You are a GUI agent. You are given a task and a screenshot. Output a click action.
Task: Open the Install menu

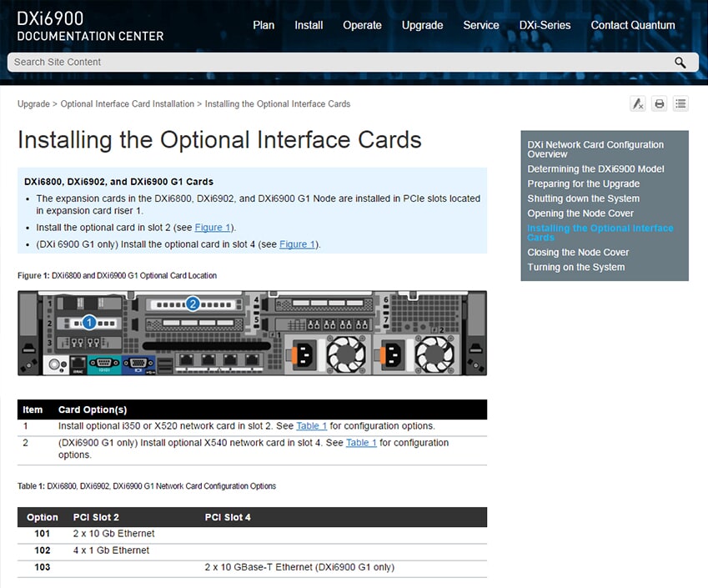click(309, 25)
